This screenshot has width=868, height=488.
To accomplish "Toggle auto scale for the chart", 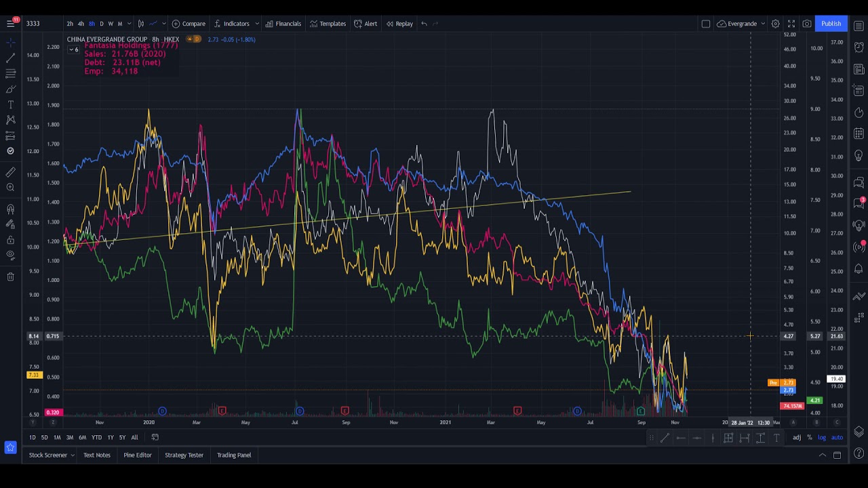I will click(x=837, y=438).
